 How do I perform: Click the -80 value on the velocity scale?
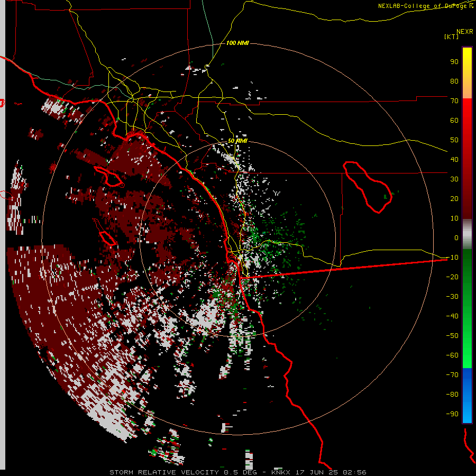[x=452, y=395]
